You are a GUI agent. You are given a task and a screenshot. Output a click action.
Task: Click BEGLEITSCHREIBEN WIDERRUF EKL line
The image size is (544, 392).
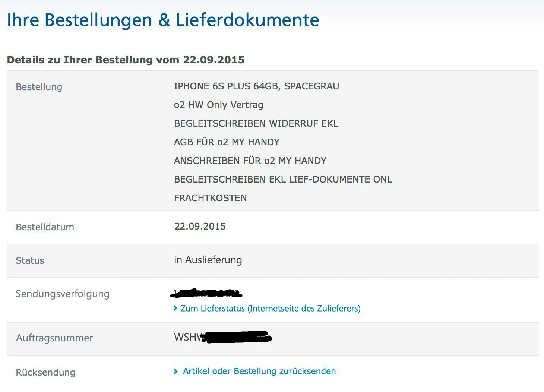pos(256,124)
